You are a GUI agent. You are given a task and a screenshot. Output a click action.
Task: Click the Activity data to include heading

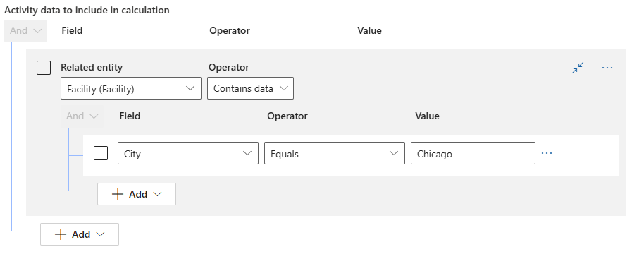87,11
